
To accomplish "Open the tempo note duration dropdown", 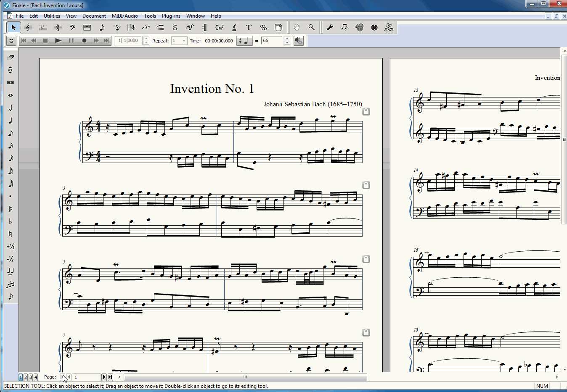I will 244,41.
